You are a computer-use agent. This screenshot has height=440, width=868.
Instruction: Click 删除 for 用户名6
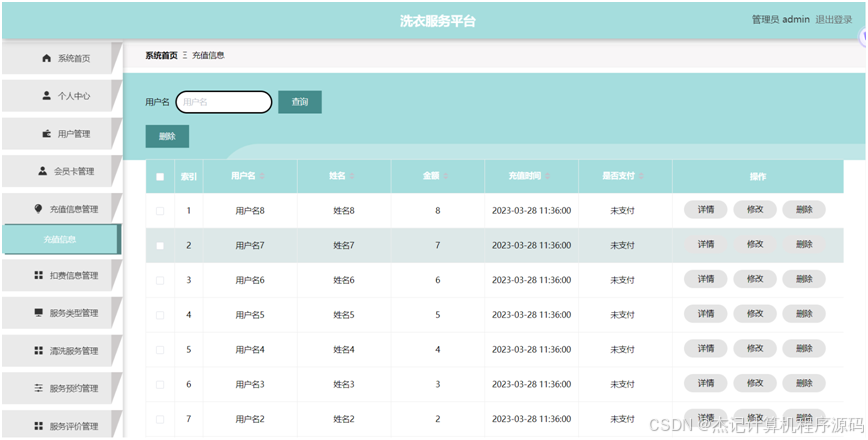point(804,279)
